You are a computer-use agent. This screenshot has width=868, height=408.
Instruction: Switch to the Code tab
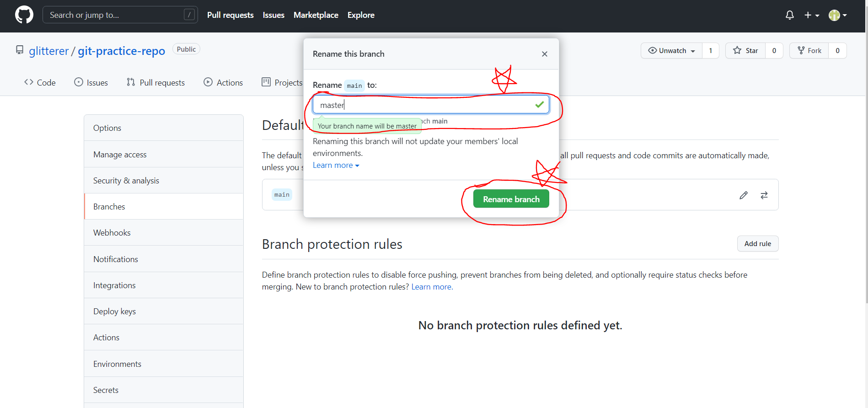pyautogui.click(x=40, y=82)
